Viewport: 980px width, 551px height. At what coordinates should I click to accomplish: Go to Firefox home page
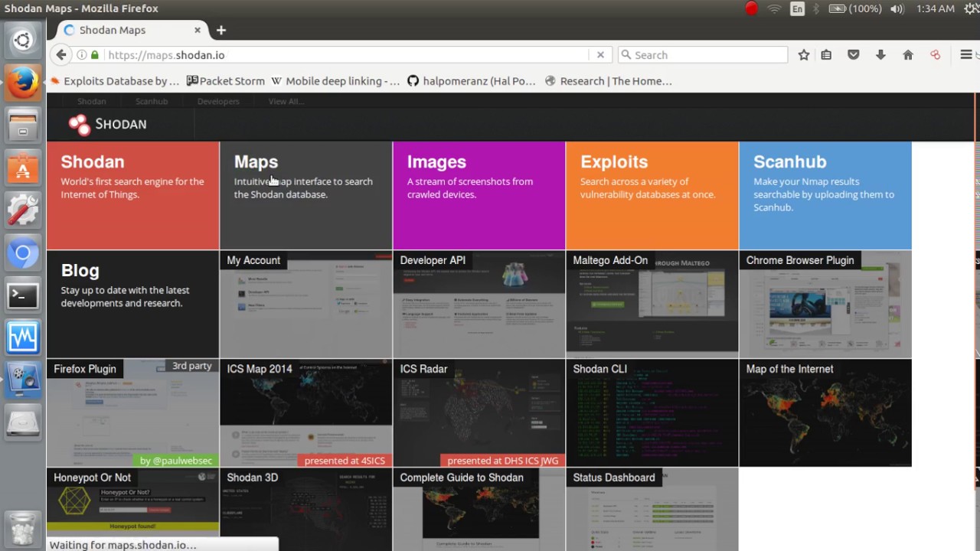coord(908,55)
